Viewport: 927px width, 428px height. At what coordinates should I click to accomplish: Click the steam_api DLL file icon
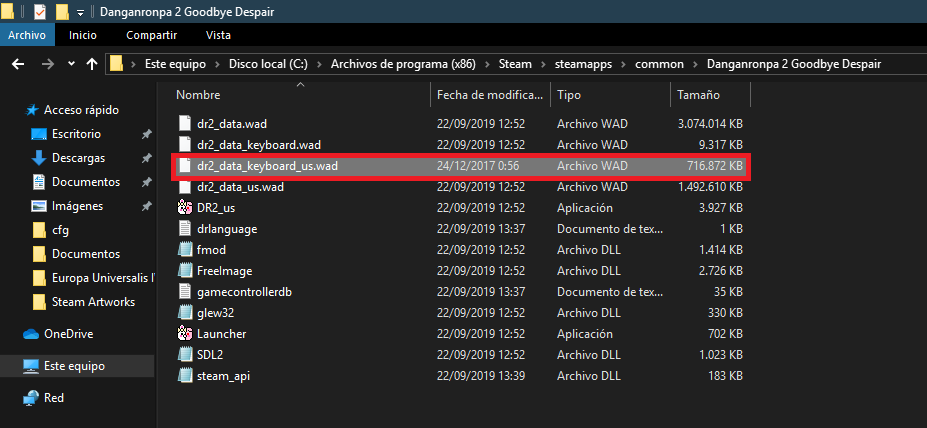[x=184, y=375]
